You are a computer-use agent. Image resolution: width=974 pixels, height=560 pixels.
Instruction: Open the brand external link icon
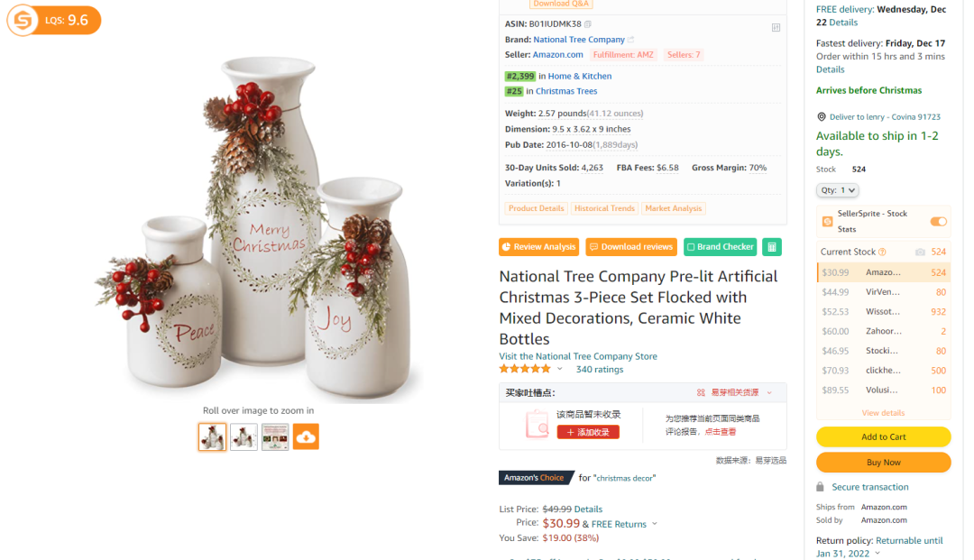(631, 40)
